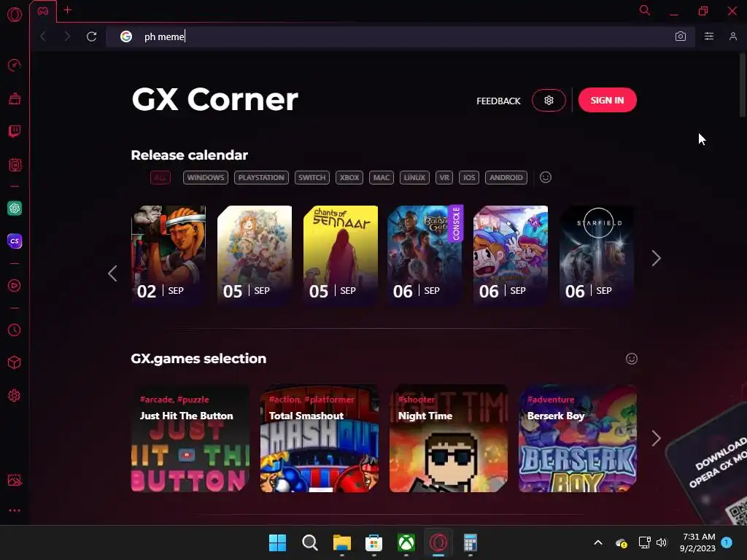The width and height of the screenshot is (747, 560).
Task: Open Easy Setup sliders icon
Action: coord(709,36)
